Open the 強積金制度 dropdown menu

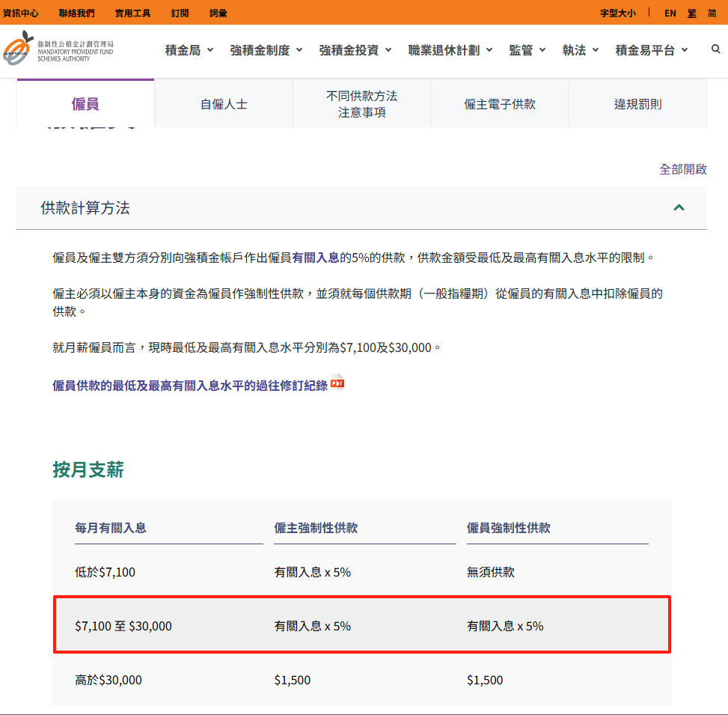(266, 50)
